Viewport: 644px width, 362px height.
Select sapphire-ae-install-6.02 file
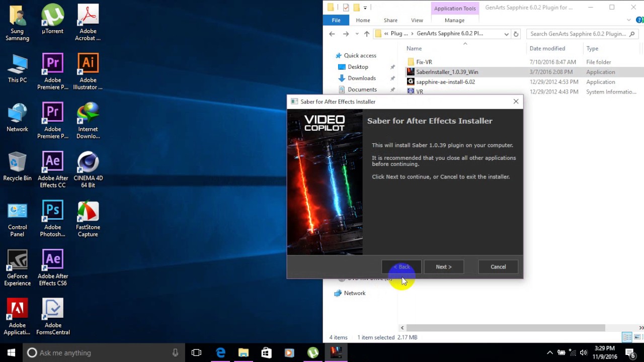[x=445, y=82]
